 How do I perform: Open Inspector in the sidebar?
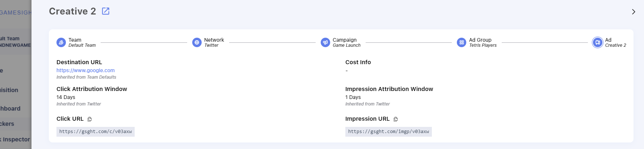point(15,139)
